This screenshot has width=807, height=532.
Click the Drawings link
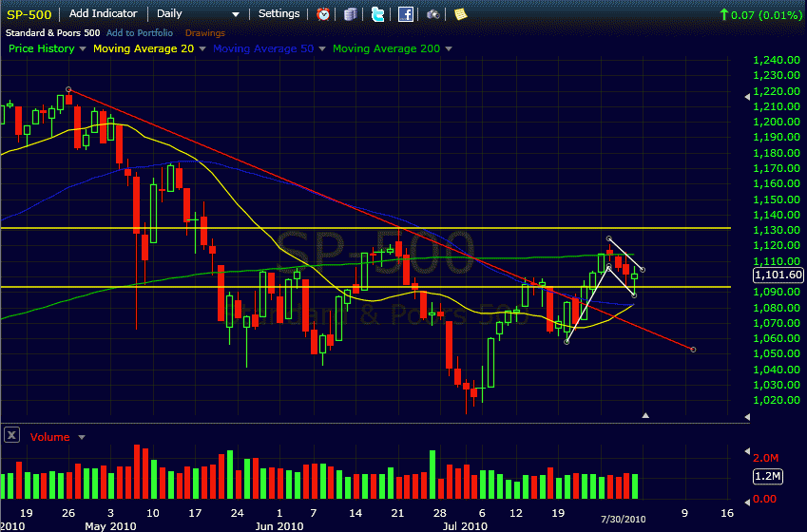tap(204, 32)
